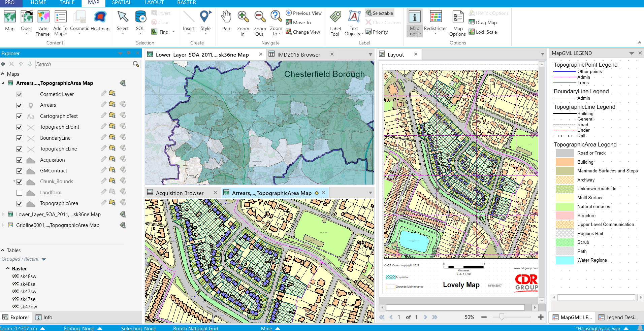Enable the Landform layer checkbox
This screenshot has height=331, width=644.
point(20,193)
